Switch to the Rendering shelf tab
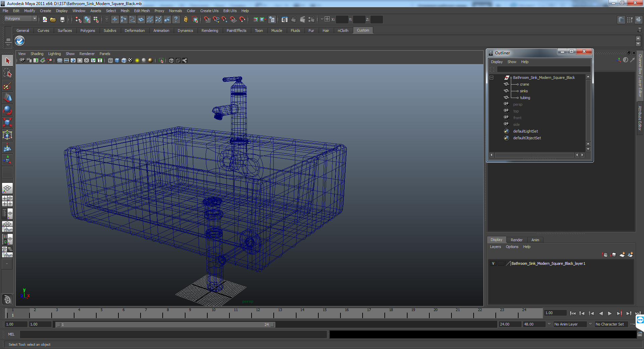Viewport: 644px width, 349px height. point(210,31)
